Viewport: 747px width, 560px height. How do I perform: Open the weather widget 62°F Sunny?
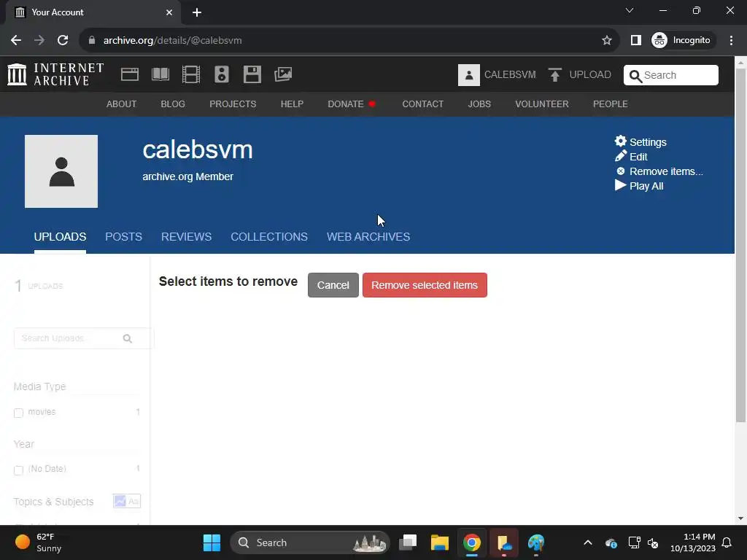click(x=39, y=542)
